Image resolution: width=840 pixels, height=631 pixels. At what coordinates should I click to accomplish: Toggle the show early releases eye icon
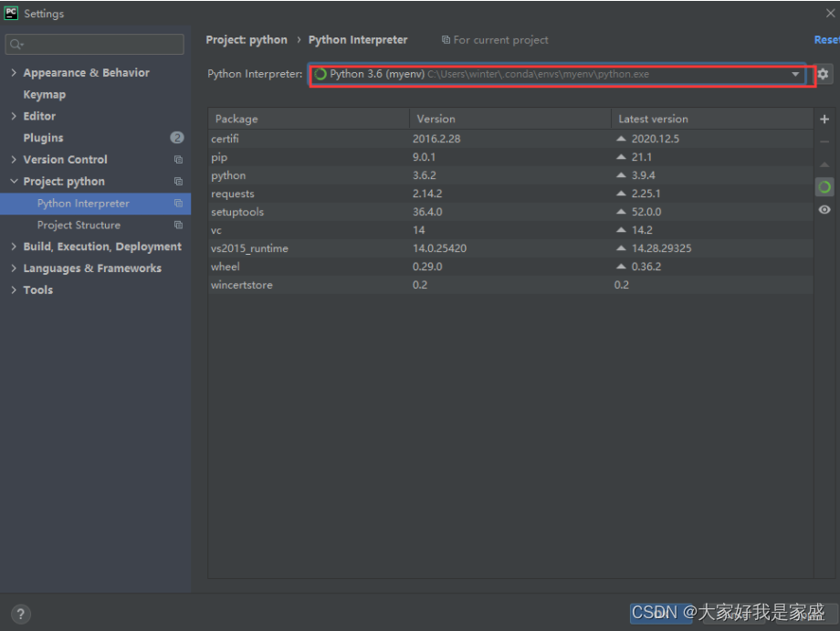point(824,209)
